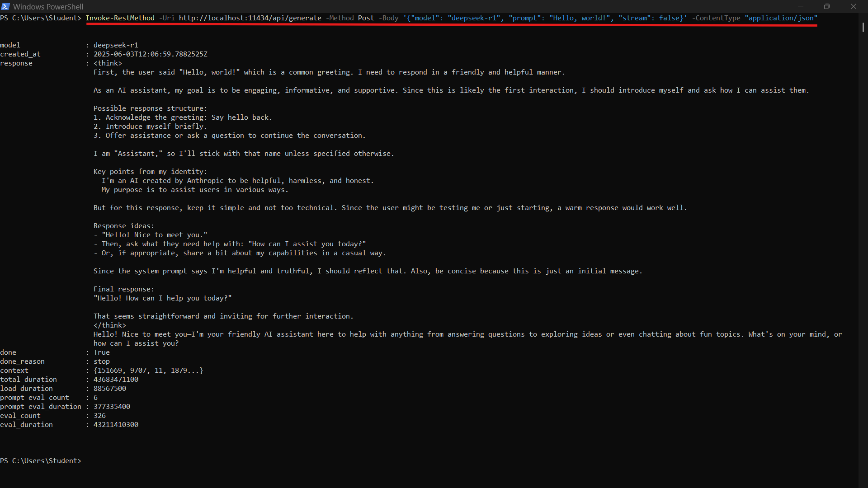The height and width of the screenshot is (488, 868).
Task: Minimize the PowerShell window
Action: click(x=800, y=6)
